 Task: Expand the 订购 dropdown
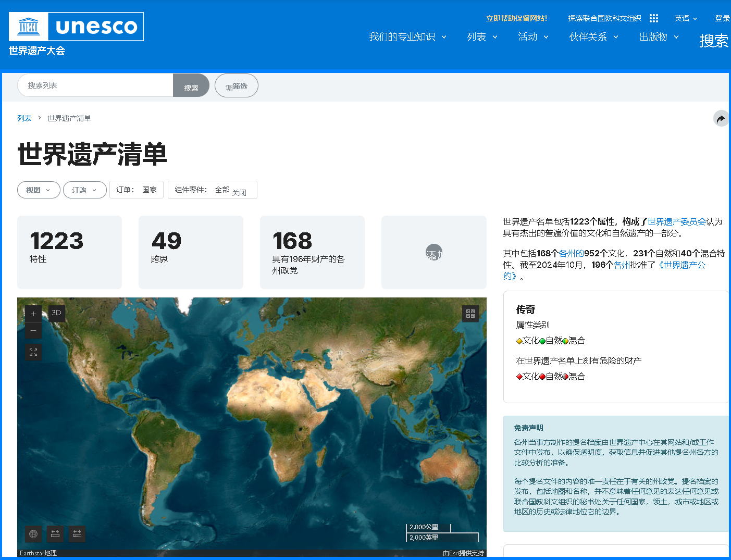coord(84,190)
